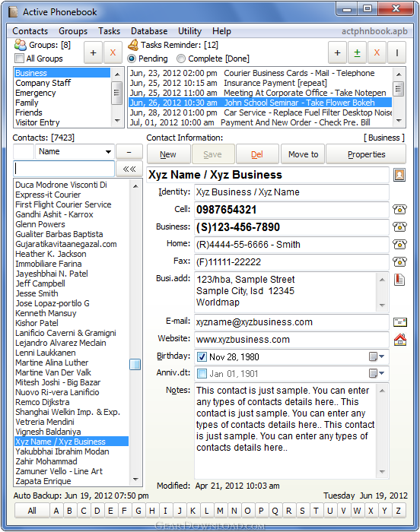Click the contact photo icon beside name
This screenshot has height=532, width=420.
[399, 175]
